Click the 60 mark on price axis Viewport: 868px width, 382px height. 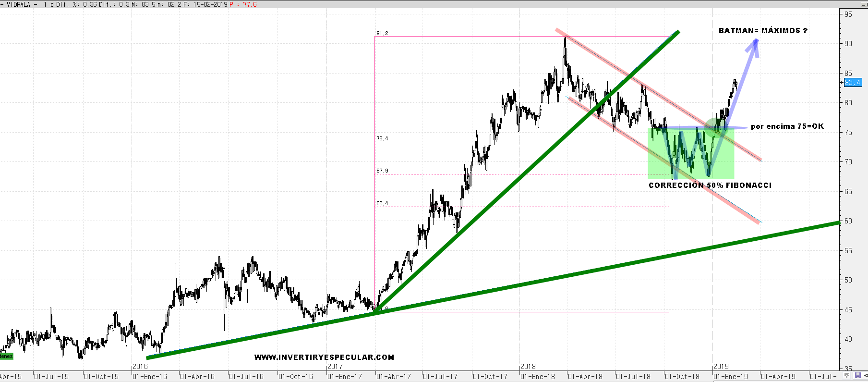tap(848, 221)
